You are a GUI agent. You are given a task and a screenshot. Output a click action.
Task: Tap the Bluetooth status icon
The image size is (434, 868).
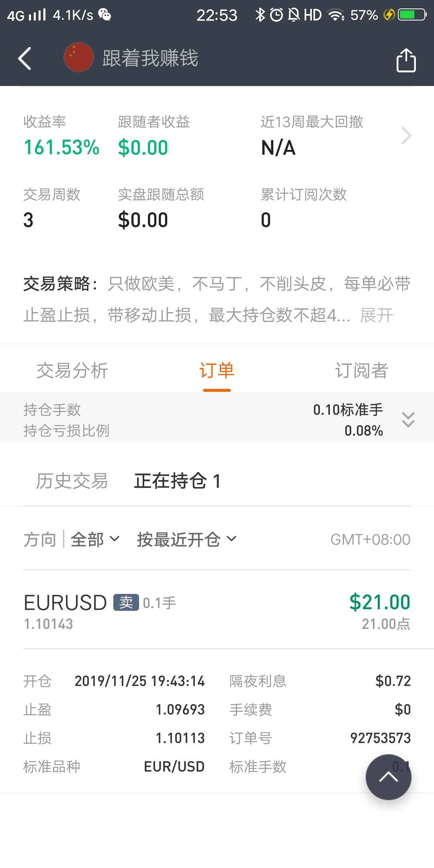(260, 15)
